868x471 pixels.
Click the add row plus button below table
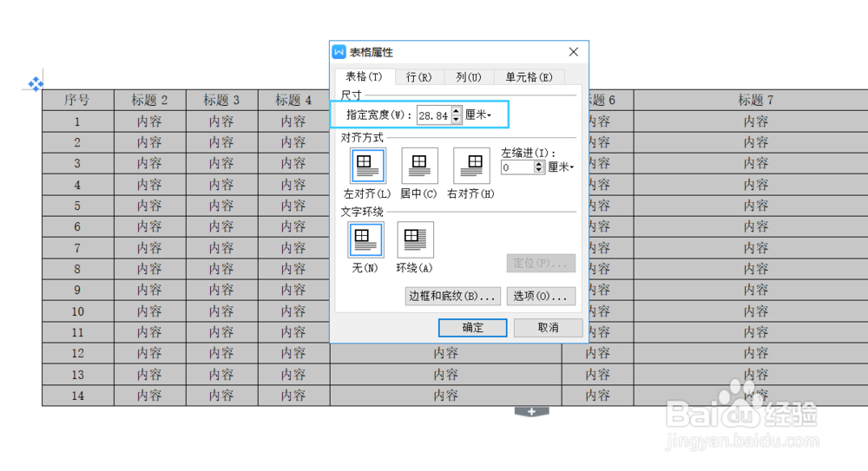pos(531,412)
